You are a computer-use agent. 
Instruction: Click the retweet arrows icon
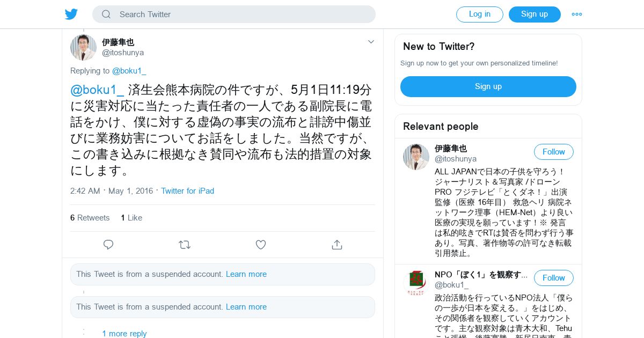(x=185, y=245)
